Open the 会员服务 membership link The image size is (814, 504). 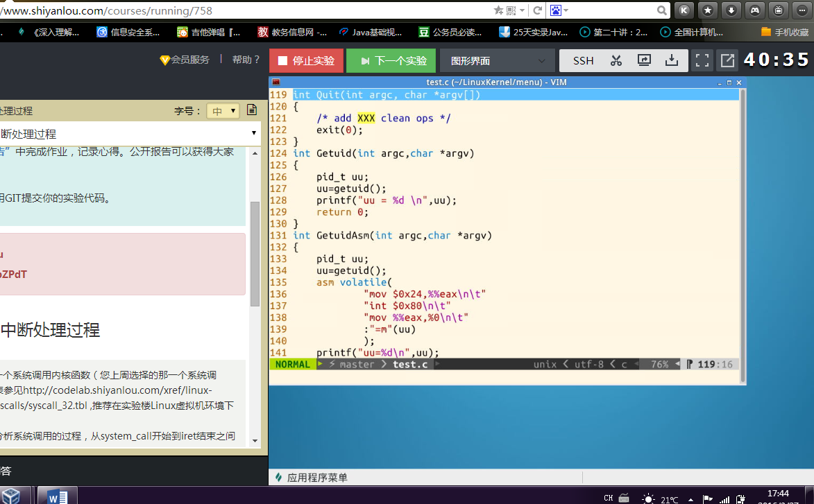coord(185,60)
